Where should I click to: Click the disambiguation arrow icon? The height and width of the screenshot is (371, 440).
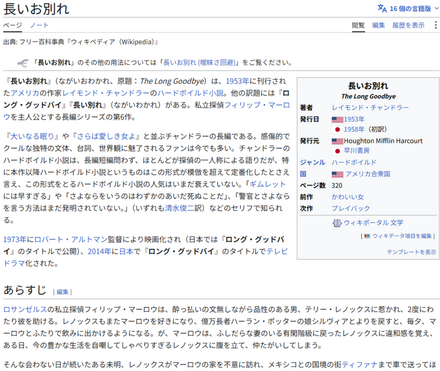22,63
